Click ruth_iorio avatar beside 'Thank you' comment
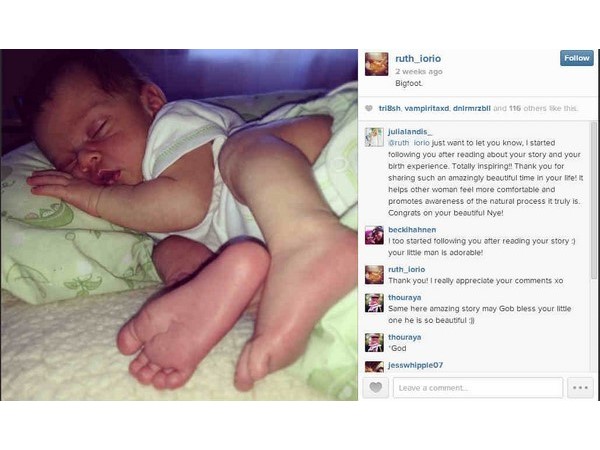Image resolution: width=600 pixels, height=450 pixels. [x=374, y=275]
